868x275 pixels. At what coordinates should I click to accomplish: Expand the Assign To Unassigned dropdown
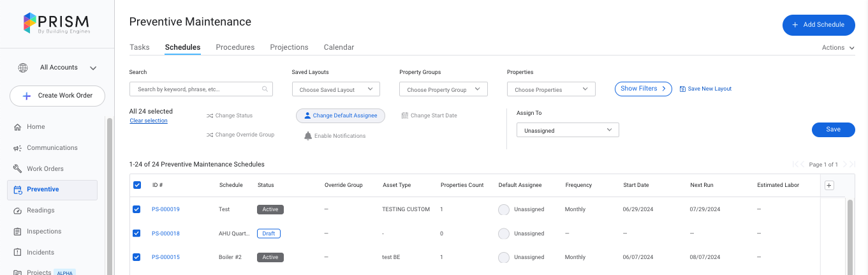[x=567, y=130]
